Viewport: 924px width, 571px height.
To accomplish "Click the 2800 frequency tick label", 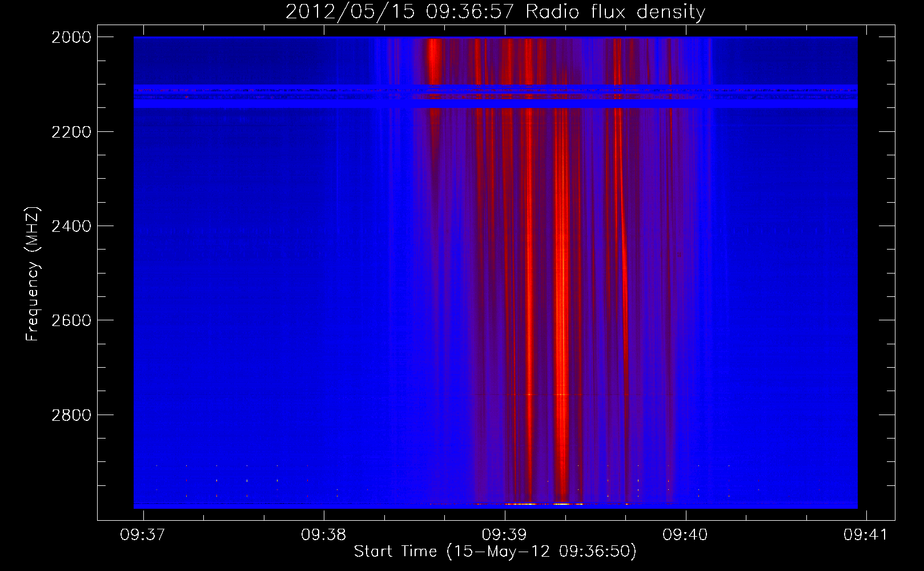I will click(x=71, y=415).
